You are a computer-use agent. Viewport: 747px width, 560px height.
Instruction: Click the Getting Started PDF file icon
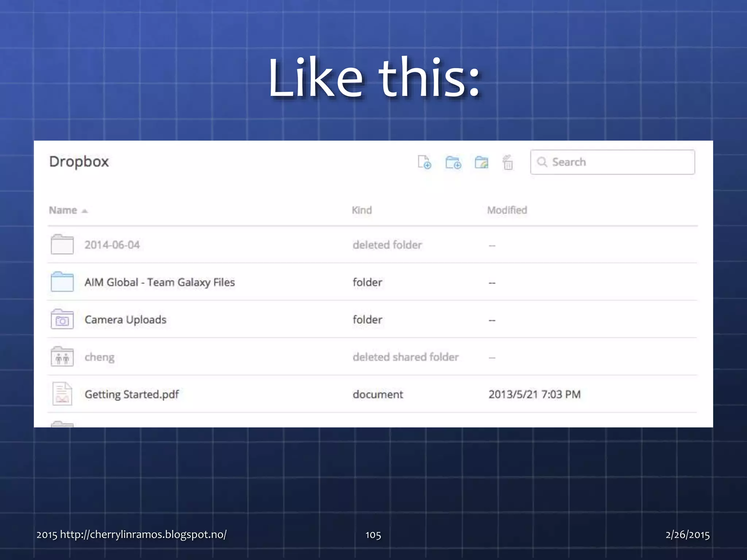[62, 394]
